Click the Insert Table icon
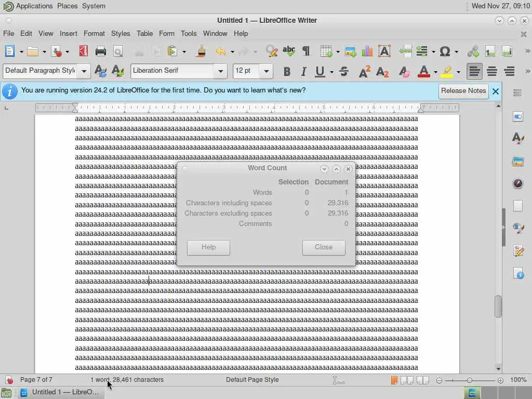This screenshot has height=399, width=532. click(326, 51)
